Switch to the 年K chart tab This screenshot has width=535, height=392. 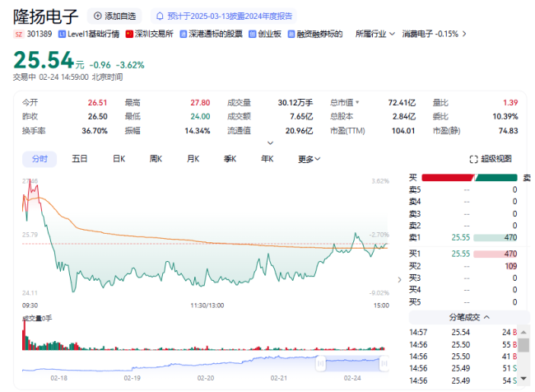267,159
